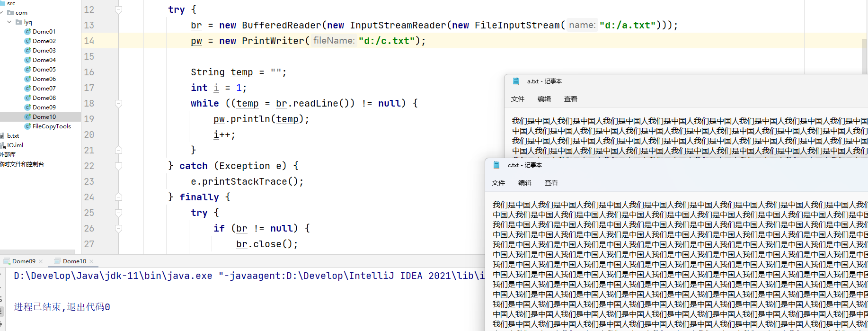Open 编辑 menu in a.txt Notepad
The image size is (868, 331).
pyautogui.click(x=544, y=99)
